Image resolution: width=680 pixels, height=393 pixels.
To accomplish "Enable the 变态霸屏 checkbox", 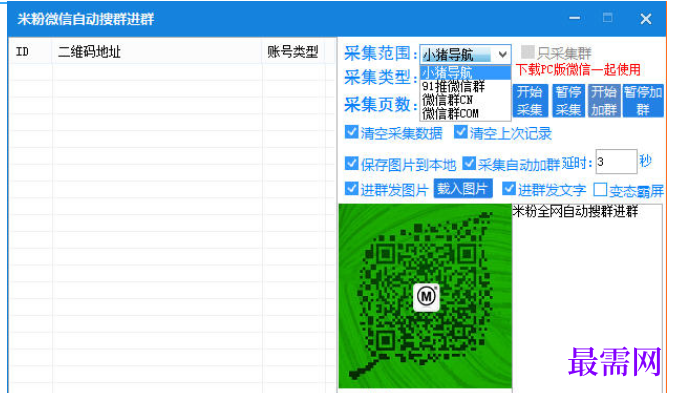I will pos(600,189).
